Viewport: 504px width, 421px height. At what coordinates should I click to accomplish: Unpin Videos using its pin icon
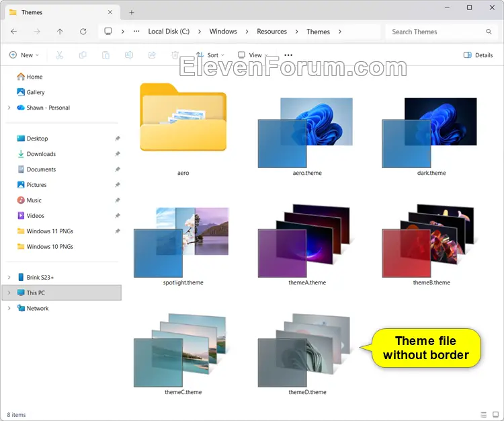coord(118,215)
